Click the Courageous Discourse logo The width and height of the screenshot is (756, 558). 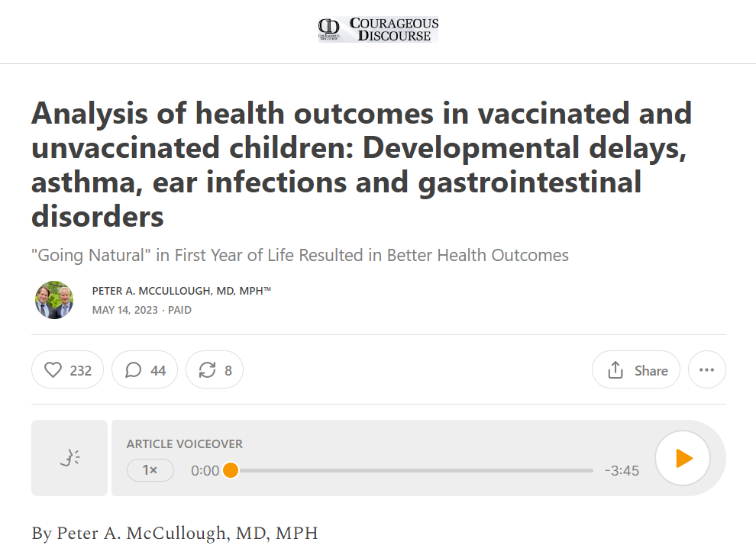(x=378, y=30)
